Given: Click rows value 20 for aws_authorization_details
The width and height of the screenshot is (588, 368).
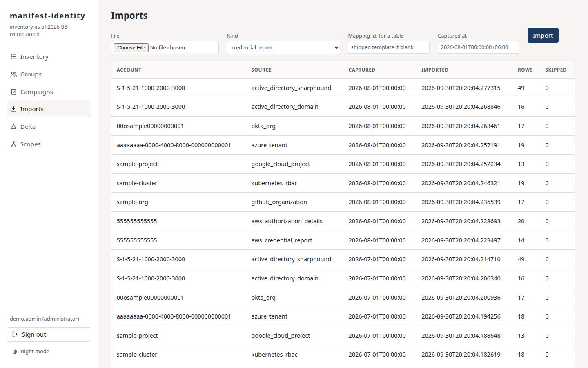Looking at the screenshot, I should click(x=521, y=221).
